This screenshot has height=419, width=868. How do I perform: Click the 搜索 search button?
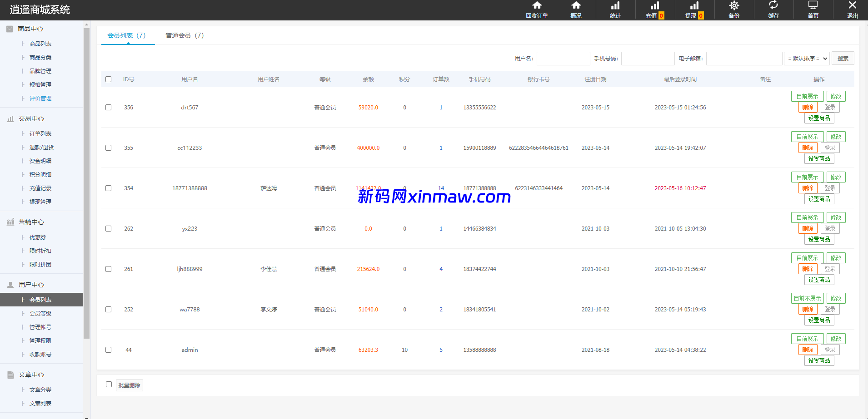(843, 59)
